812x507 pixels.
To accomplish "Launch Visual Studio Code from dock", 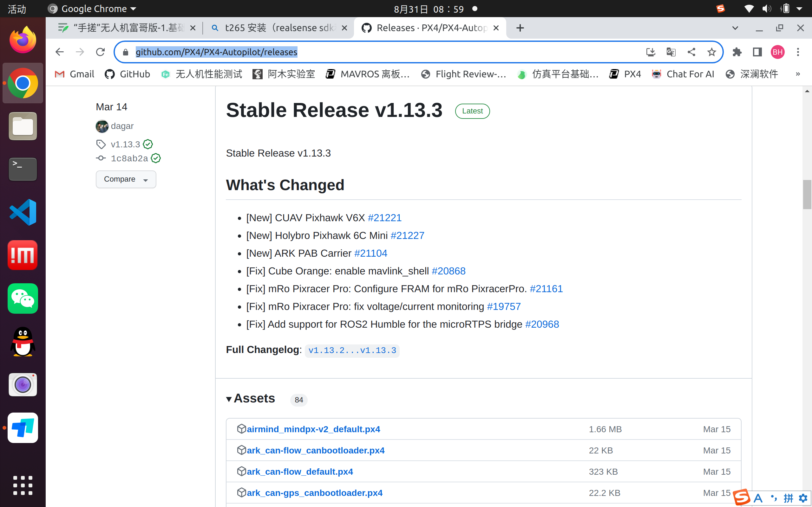I will coord(23,212).
